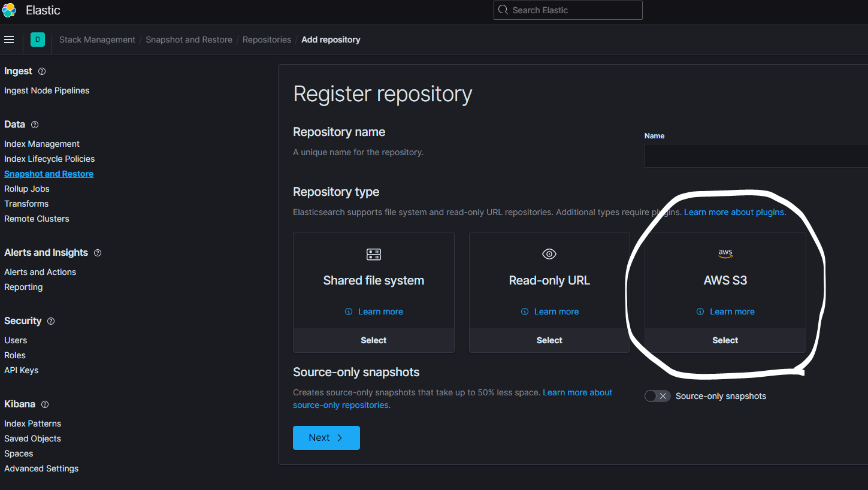Open Rollup Jobs page
The height and width of the screenshot is (490, 868).
[x=27, y=189]
